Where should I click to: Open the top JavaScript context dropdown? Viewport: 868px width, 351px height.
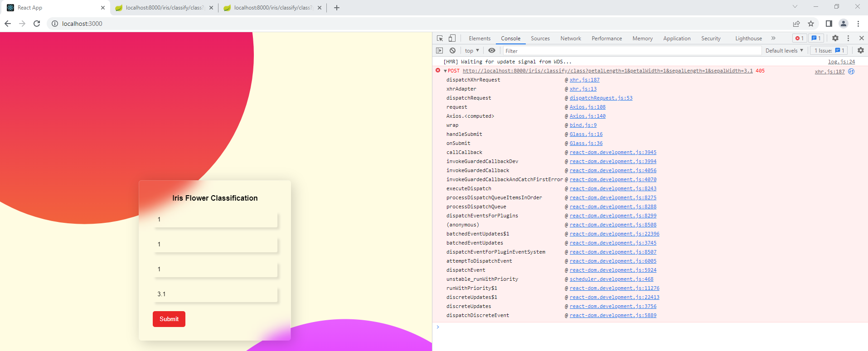pyautogui.click(x=472, y=51)
